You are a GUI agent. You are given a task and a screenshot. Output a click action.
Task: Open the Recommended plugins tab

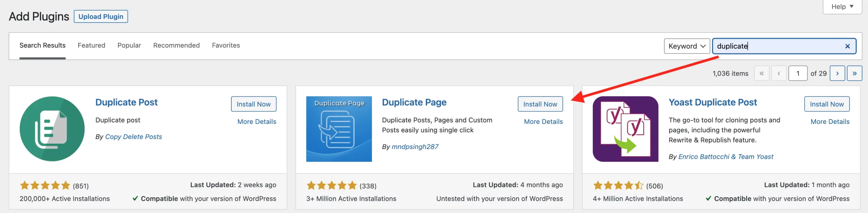click(x=176, y=45)
